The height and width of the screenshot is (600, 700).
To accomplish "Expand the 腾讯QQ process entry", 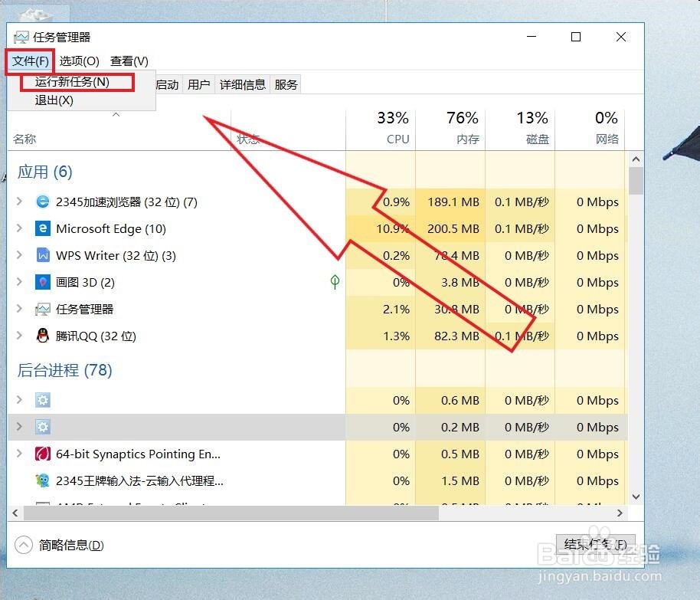I will point(18,336).
